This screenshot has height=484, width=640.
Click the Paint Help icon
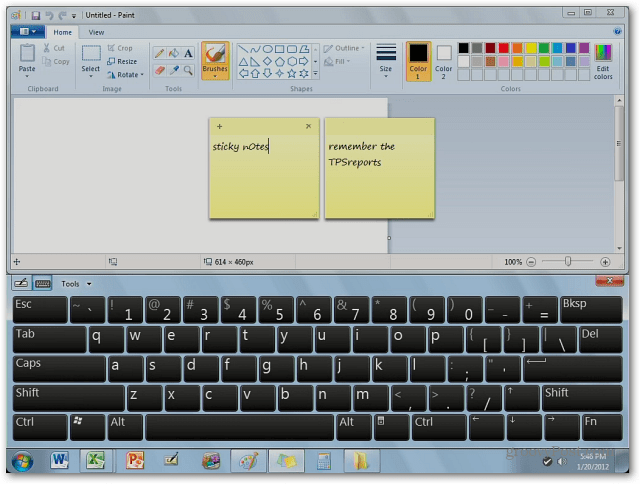tap(617, 31)
